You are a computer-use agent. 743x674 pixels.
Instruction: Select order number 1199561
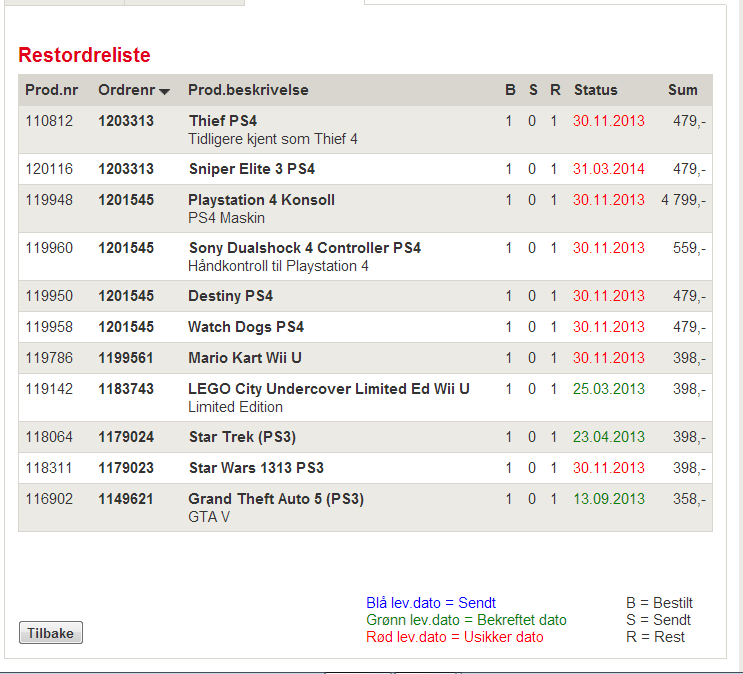pyautogui.click(x=126, y=358)
